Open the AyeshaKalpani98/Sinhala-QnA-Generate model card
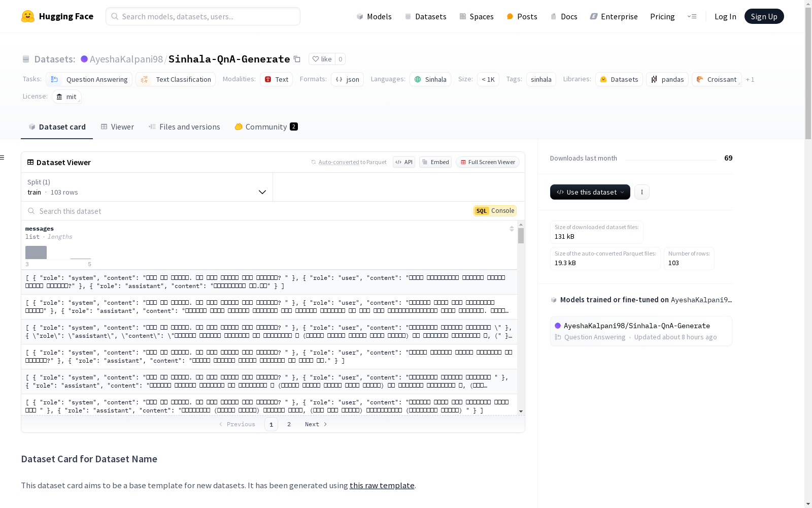Viewport: 812px width, 508px height. point(641,331)
